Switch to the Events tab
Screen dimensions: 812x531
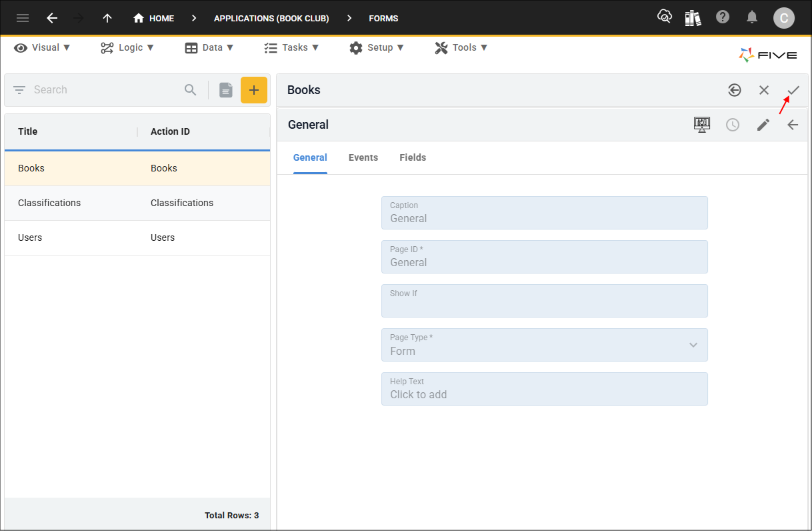tap(363, 158)
